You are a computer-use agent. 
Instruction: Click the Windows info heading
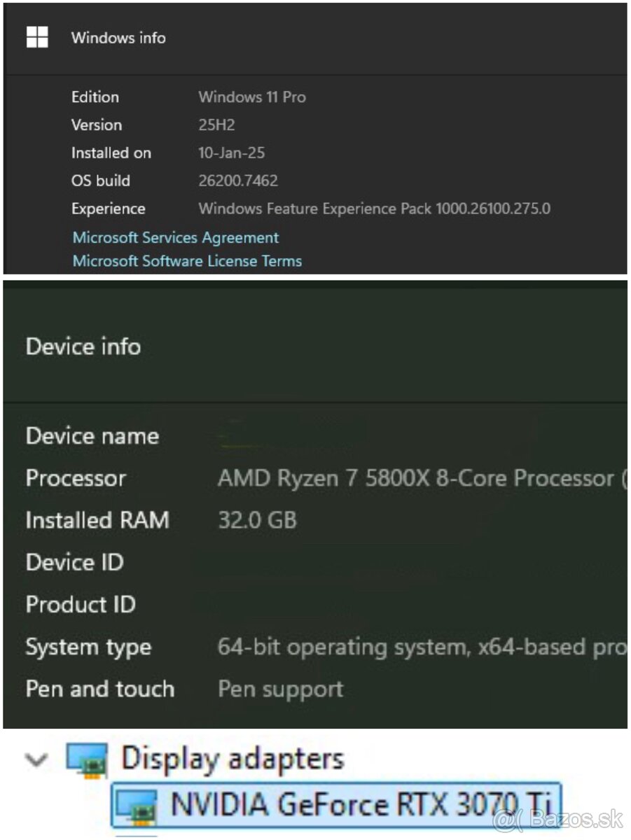tap(117, 38)
